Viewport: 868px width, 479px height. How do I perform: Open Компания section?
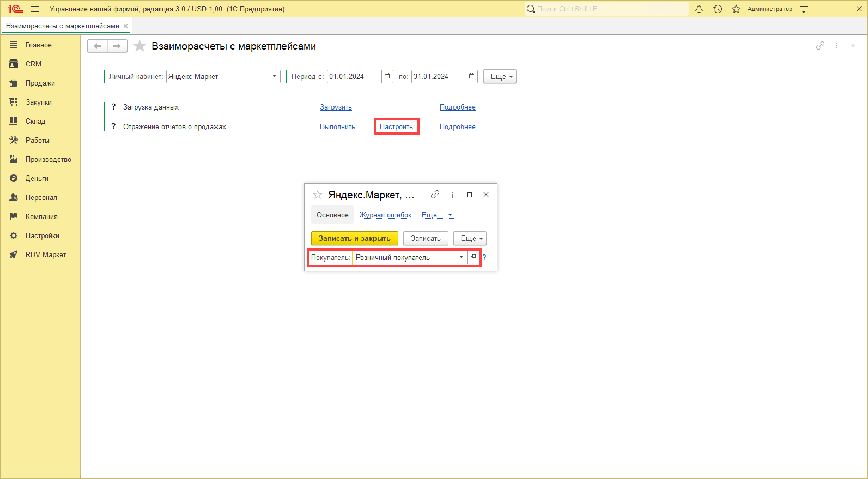(x=40, y=216)
